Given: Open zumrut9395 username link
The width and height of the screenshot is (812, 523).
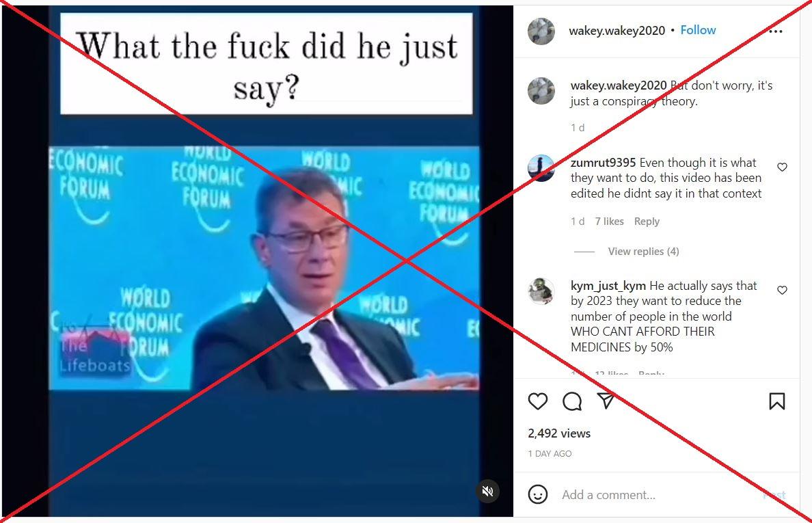Looking at the screenshot, I should pos(603,163).
